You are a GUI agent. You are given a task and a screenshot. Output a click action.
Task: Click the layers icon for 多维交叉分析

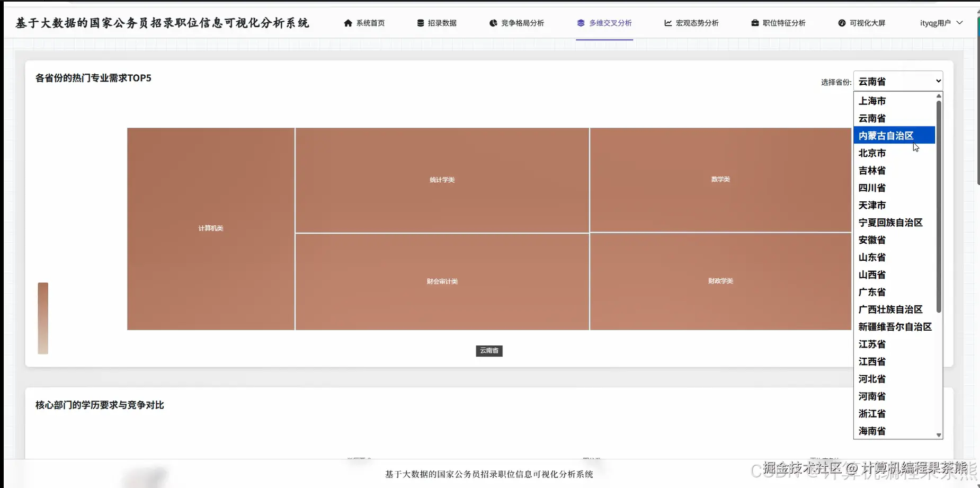(580, 23)
